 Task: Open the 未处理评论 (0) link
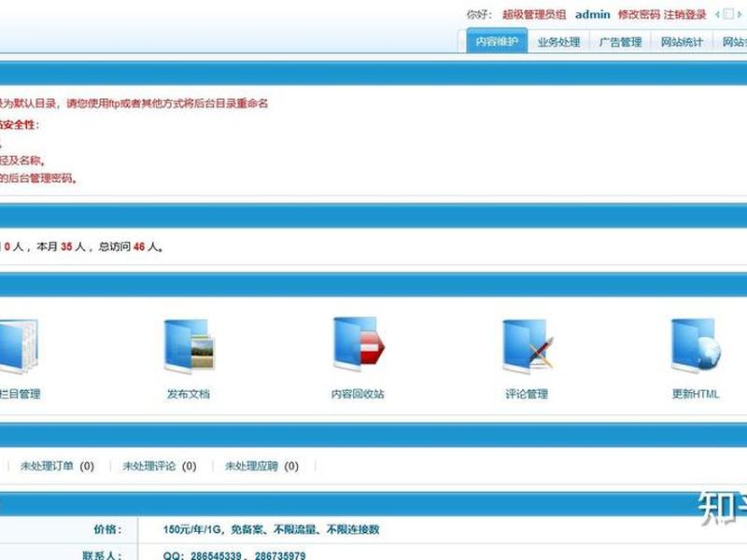tap(160, 466)
